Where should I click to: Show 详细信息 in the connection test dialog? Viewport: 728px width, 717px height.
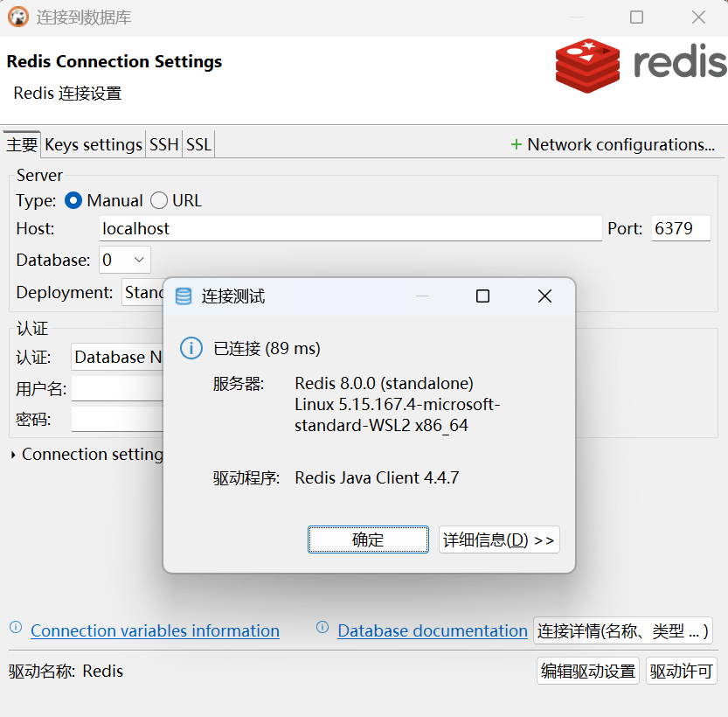[498, 539]
